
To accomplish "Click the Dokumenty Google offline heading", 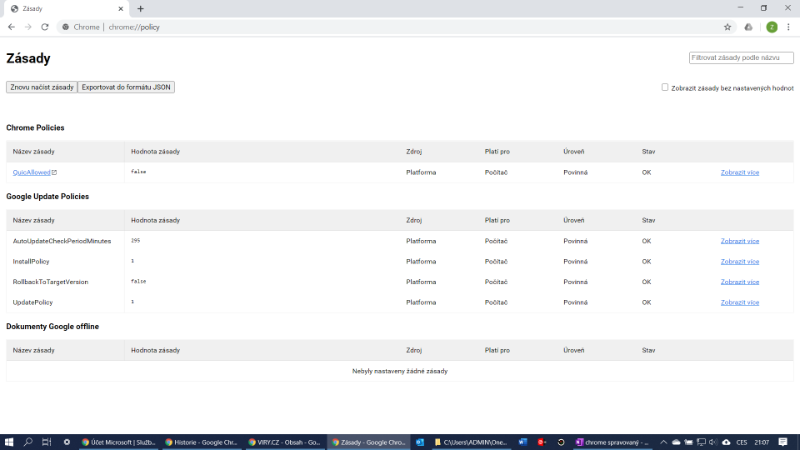I will pyautogui.click(x=53, y=327).
